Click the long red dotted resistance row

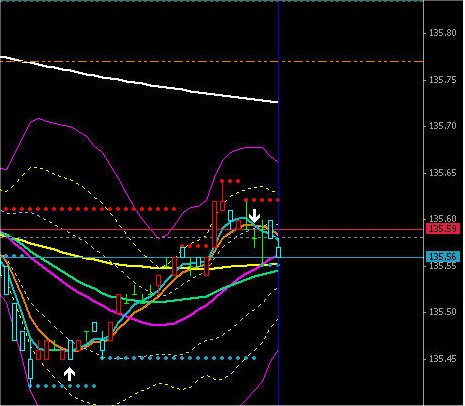pyautogui.click(x=90, y=209)
